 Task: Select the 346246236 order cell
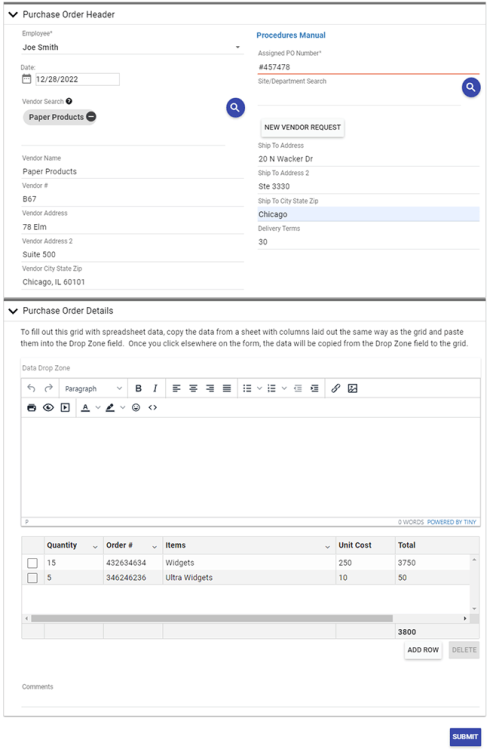pos(133,577)
